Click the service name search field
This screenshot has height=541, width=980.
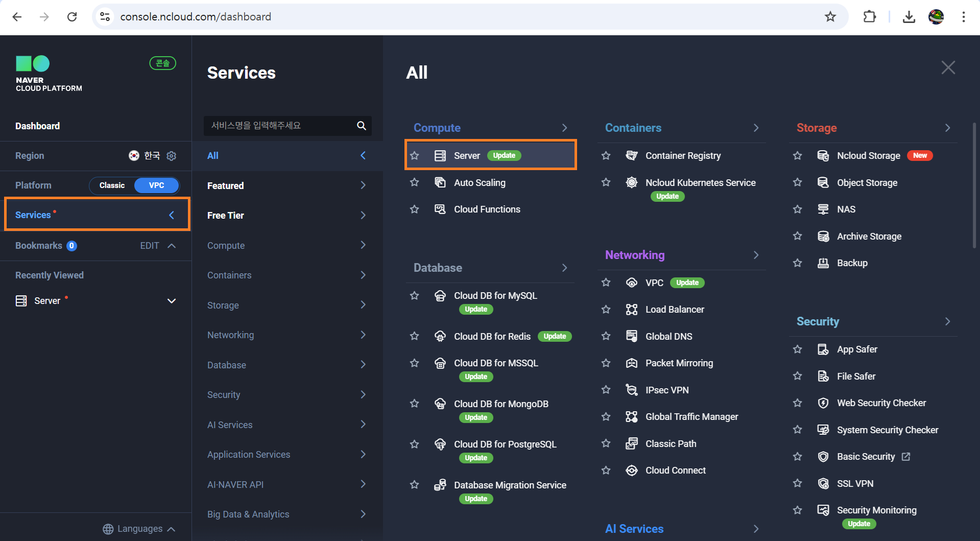[x=288, y=126]
